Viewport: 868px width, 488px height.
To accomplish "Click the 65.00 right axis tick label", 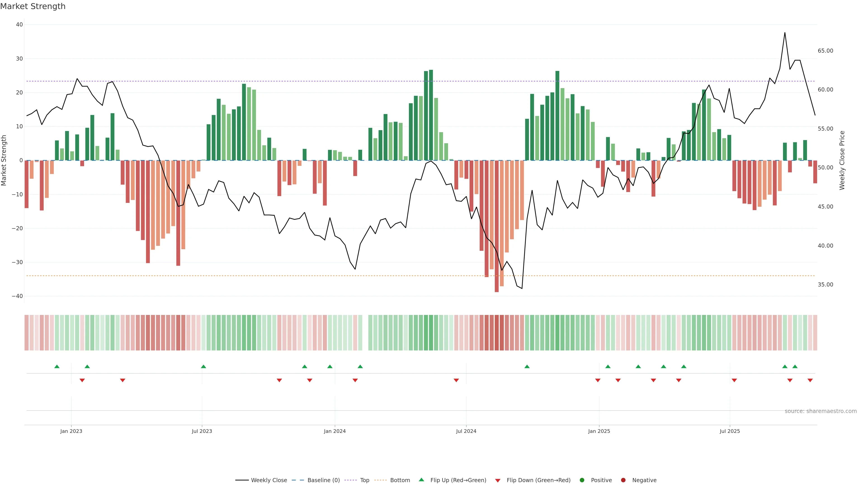I will [x=825, y=51].
